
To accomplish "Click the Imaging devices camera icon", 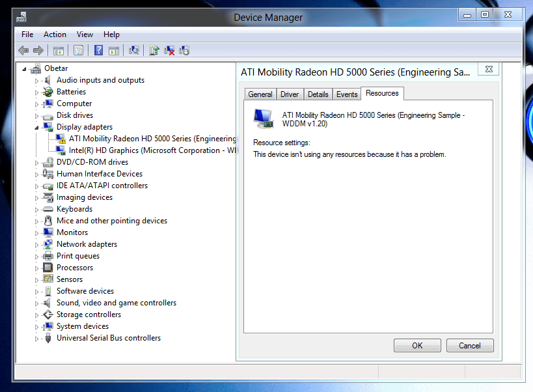I will click(48, 197).
